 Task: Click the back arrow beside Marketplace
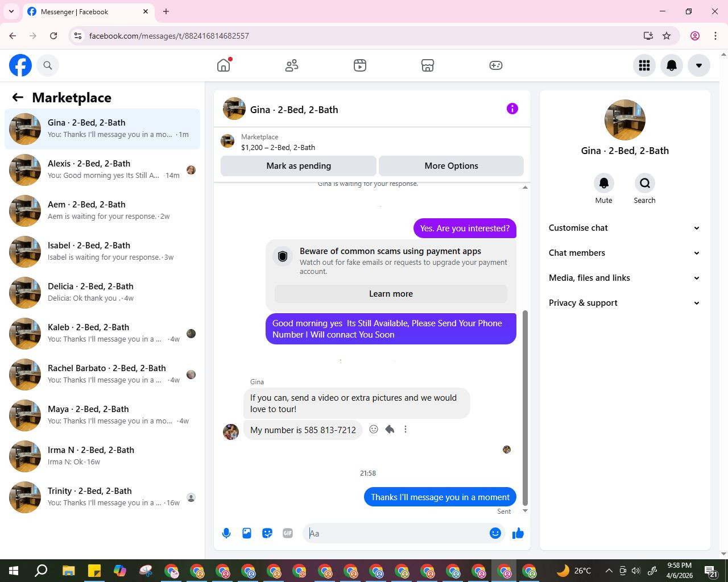(18, 97)
